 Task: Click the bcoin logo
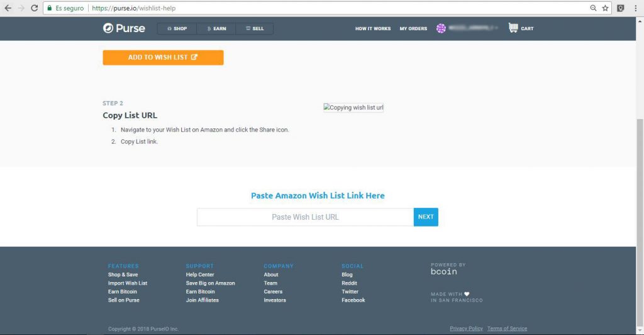click(x=444, y=271)
